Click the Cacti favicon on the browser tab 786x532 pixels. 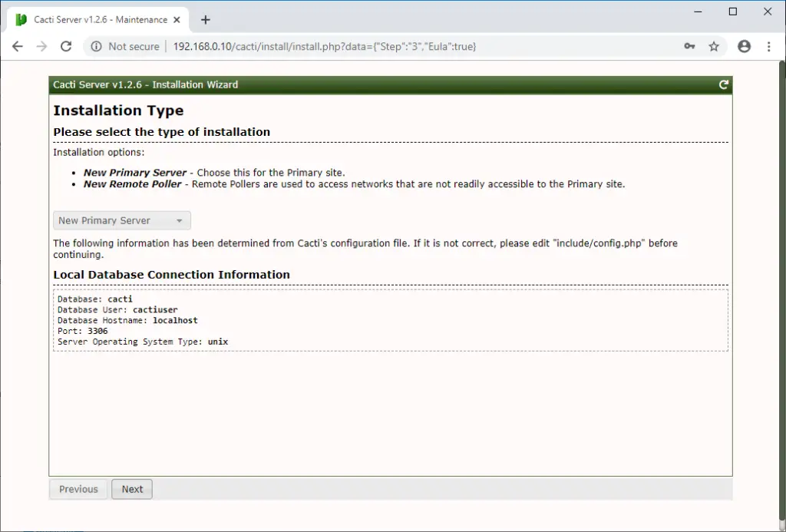21,19
